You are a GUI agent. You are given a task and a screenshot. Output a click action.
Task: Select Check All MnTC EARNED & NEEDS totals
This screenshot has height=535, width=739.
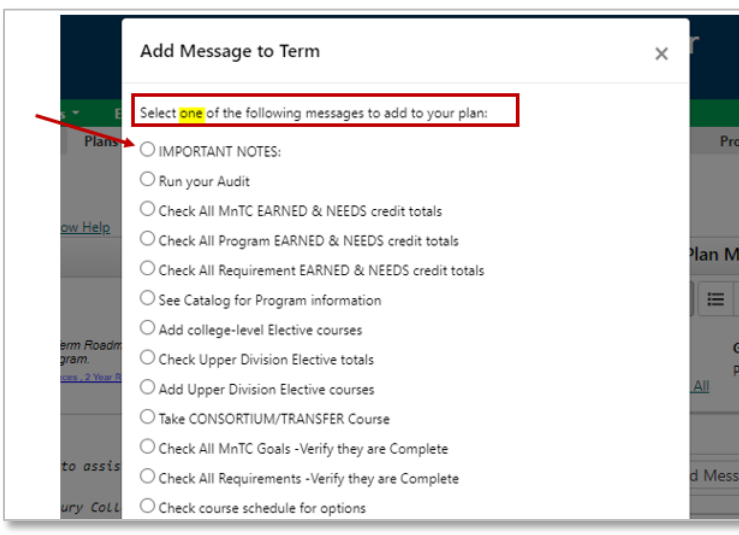[148, 209]
